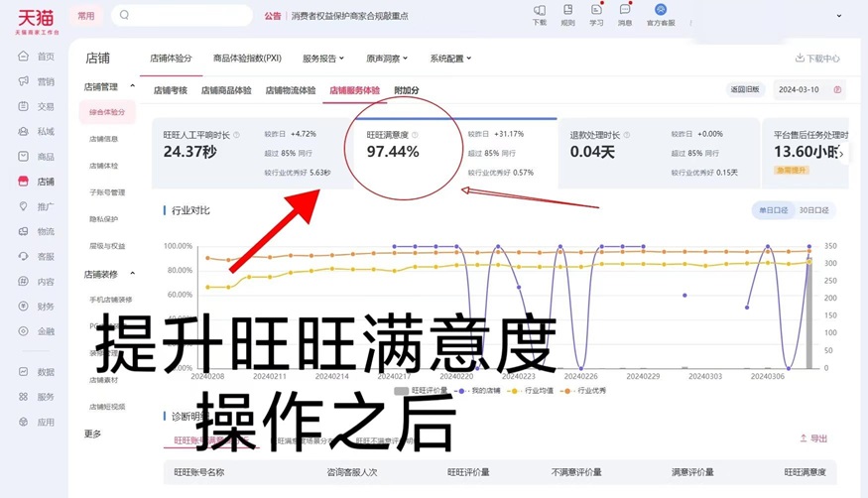Click help icon next to 旺旺满意度

[x=416, y=135]
